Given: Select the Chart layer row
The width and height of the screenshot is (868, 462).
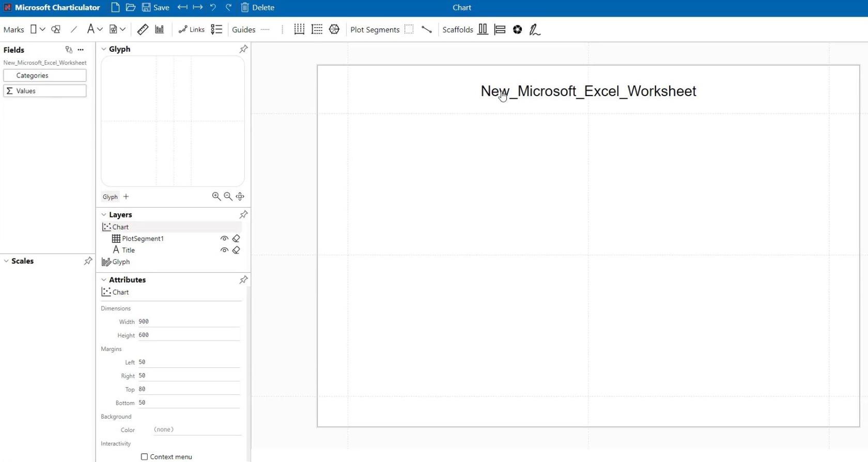Looking at the screenshot, I should [172, 227].
